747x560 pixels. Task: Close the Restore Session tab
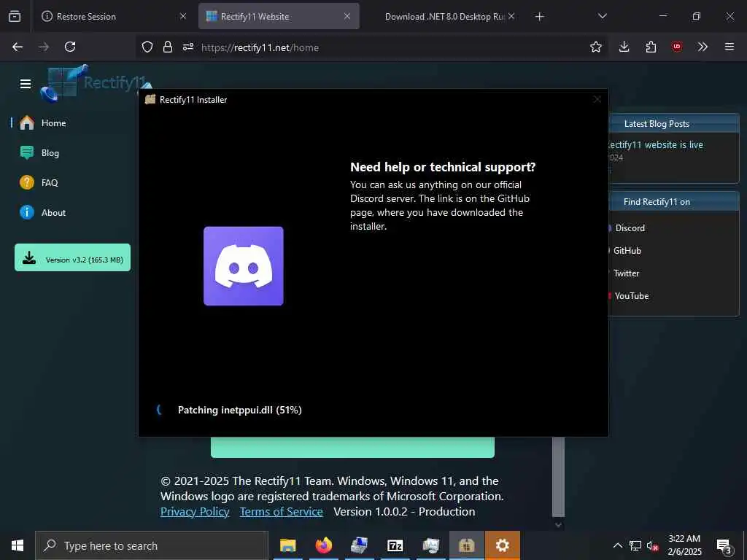tap(183, 16)
